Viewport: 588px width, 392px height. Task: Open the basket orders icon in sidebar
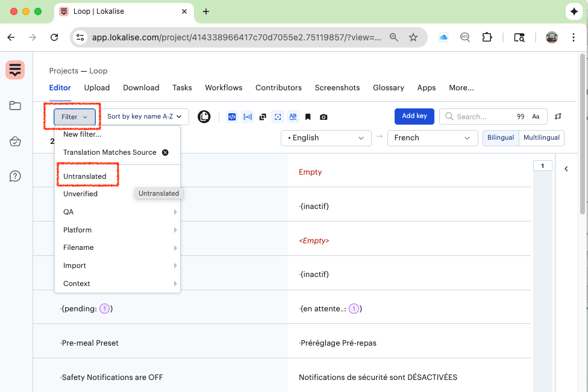15,142
